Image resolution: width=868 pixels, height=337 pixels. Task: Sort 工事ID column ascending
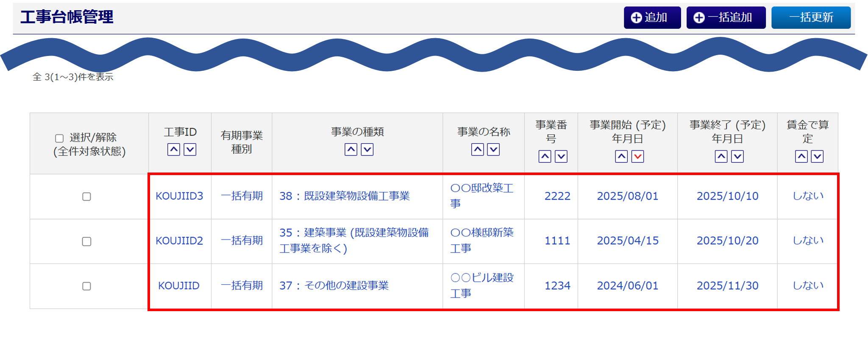tap(174, 150)
